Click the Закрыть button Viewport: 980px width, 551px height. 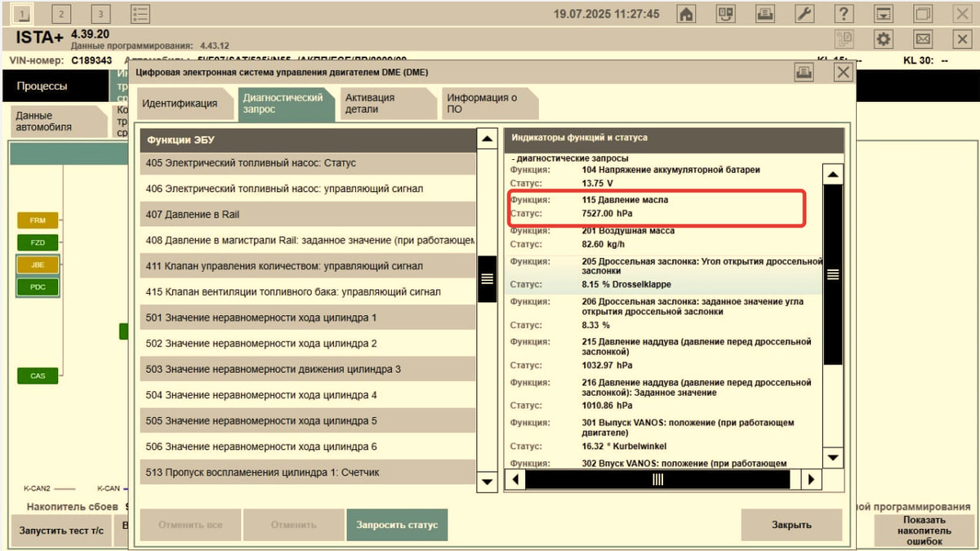pyautogui.click(x=791, y=525)
